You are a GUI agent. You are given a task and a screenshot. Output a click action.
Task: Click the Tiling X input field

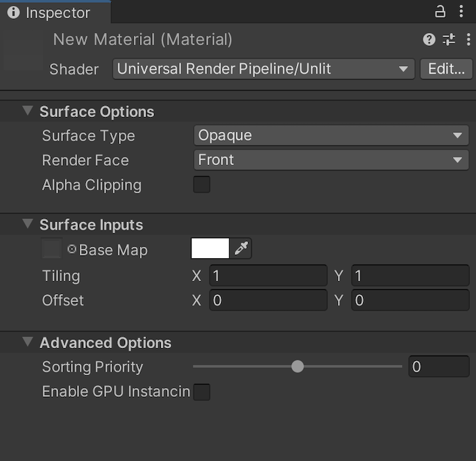tap(268, 276)
